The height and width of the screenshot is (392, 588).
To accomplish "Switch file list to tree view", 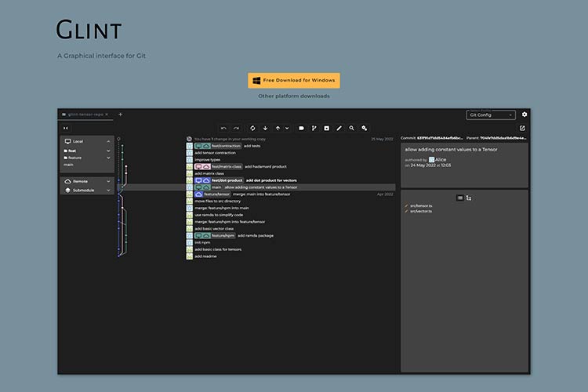I will click(x=469, y=198).
